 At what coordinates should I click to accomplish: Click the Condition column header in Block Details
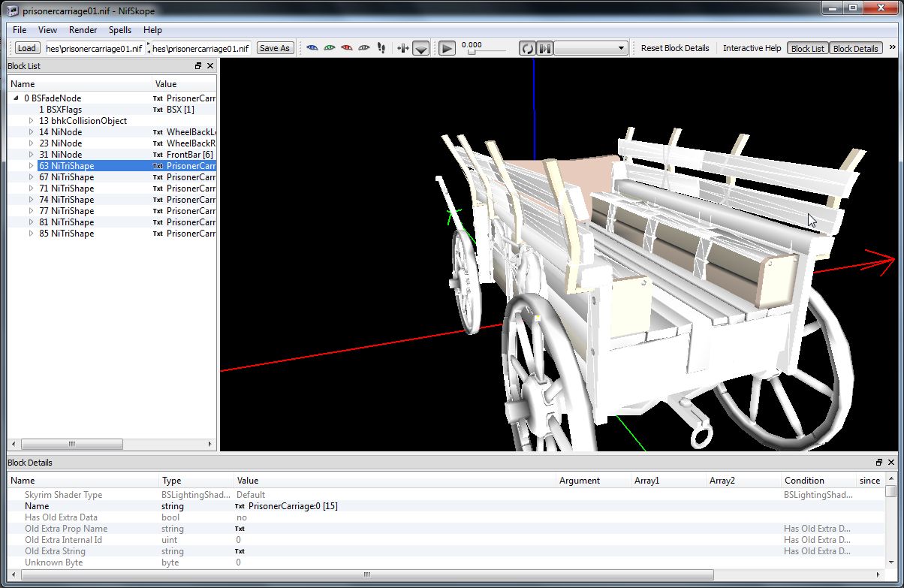pyautogui.click(x=819, y=481)
